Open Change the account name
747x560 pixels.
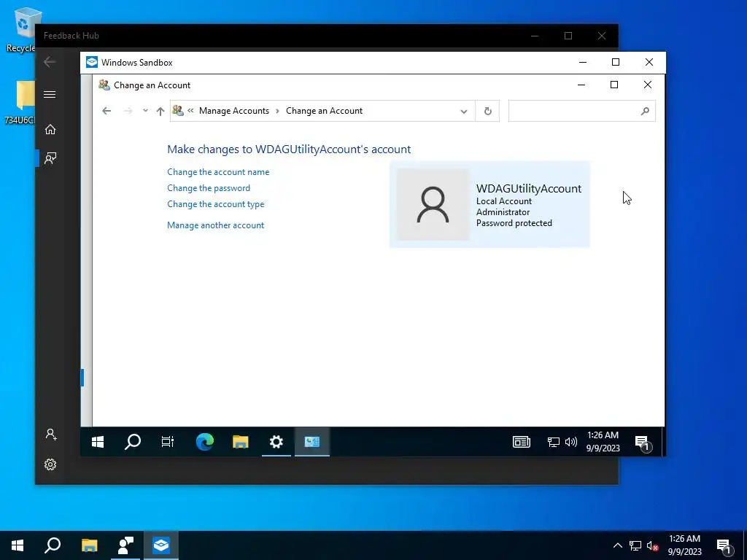tap(218, 172)
